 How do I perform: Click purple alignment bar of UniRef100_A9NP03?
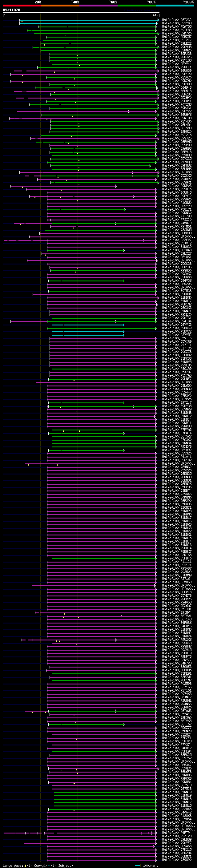64,186
